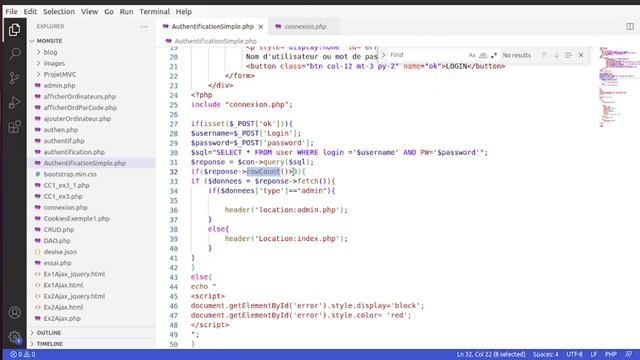The height and width of the screenshot is (360, 640).
Task: Open authen.php file
Action: click(61, 129)
